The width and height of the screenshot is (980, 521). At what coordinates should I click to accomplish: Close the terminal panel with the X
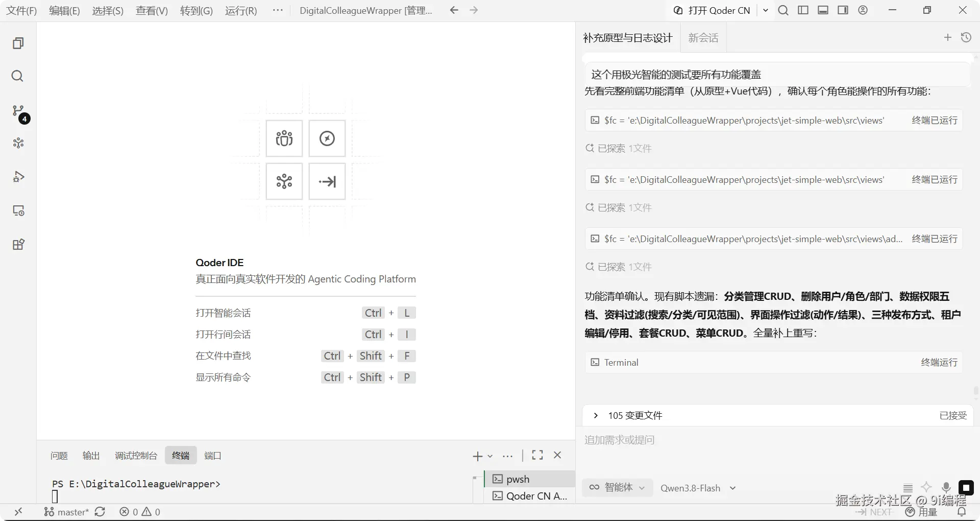(557, 455)
